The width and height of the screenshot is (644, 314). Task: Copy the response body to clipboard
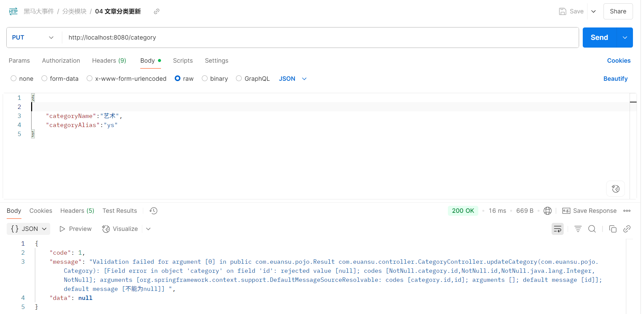point(613,229)
